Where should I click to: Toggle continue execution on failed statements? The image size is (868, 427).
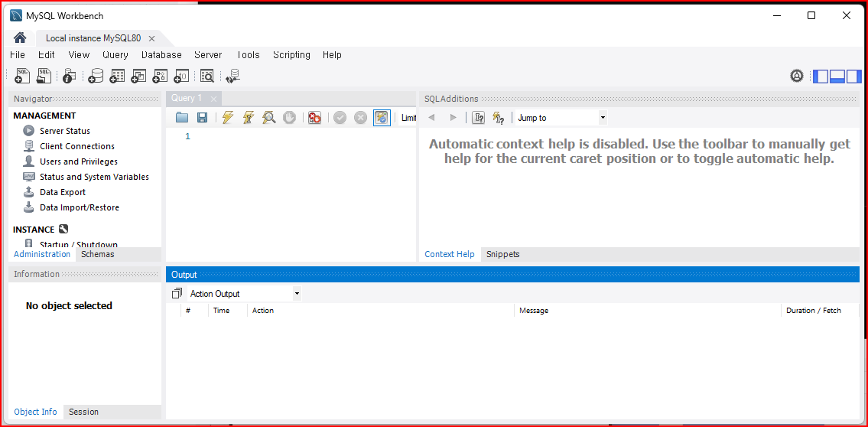(x=314, y=117)
